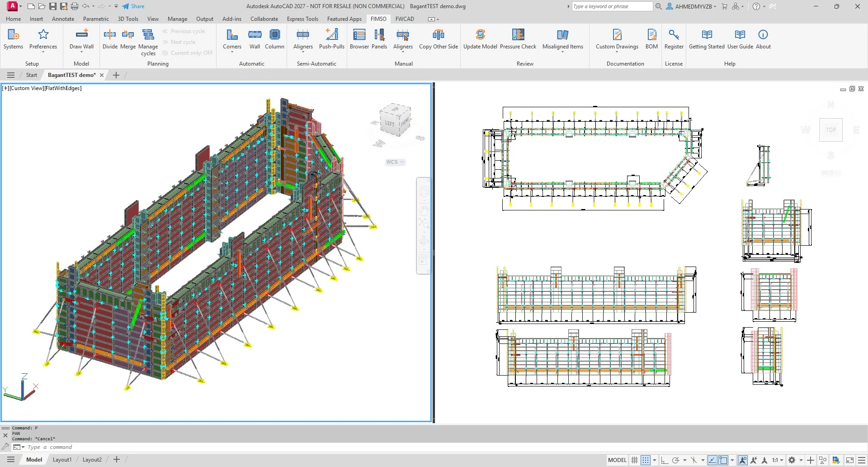Select the manual Panels tool

[379, 39]
